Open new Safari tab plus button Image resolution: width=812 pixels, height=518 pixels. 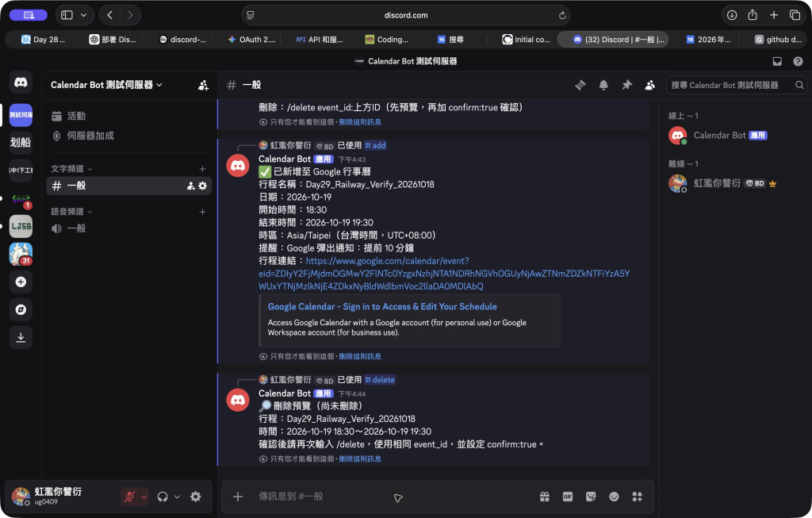coord(774,15)
